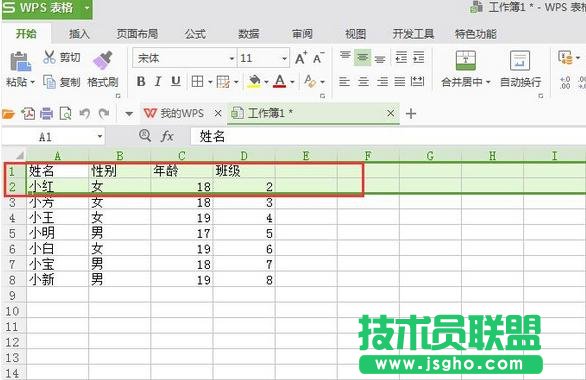Expand the borders dropdown arrow
Viewport: 586px width, 380px height.
210,82
